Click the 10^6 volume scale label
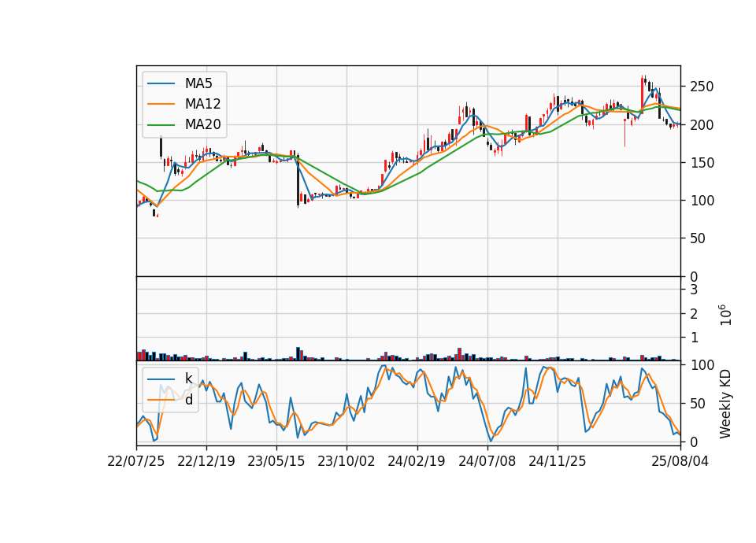Image resolution: width=756 pixels, height=543 pixels. point(725,315)
